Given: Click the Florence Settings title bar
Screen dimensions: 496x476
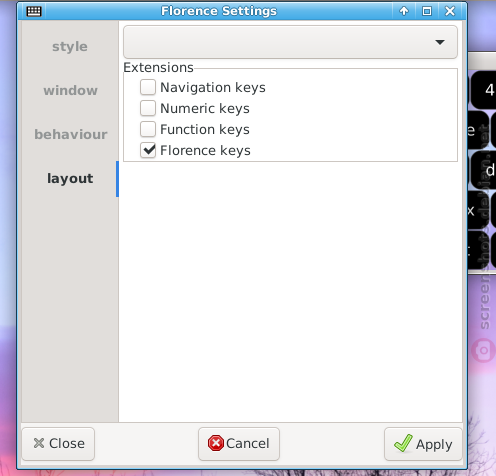Looking at the screenshot, I should pos(219,11).
